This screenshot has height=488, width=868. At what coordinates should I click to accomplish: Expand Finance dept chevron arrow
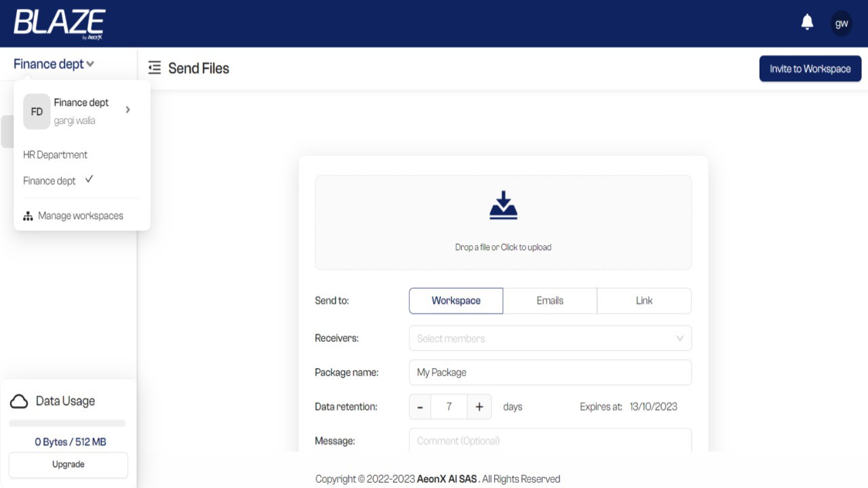127,110
